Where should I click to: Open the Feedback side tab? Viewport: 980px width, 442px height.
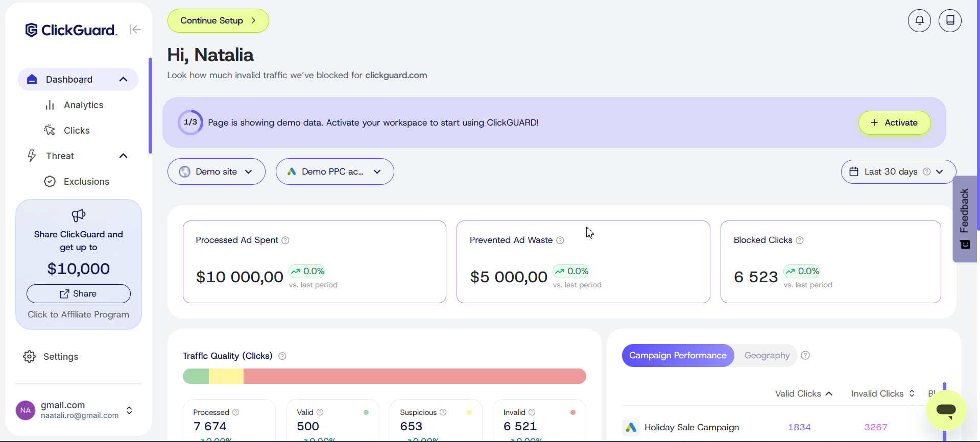(965, 218)
